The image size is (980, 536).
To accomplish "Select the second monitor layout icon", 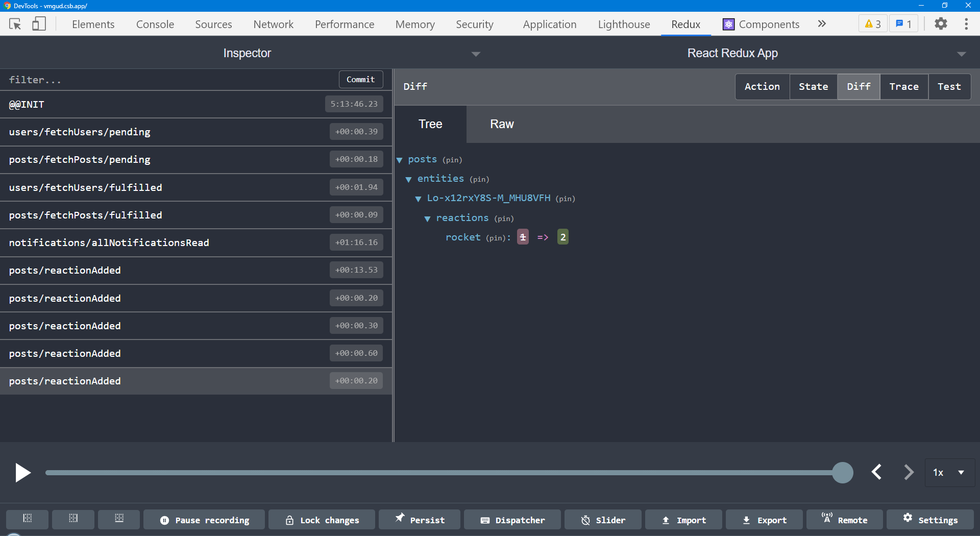I will 73,519.
